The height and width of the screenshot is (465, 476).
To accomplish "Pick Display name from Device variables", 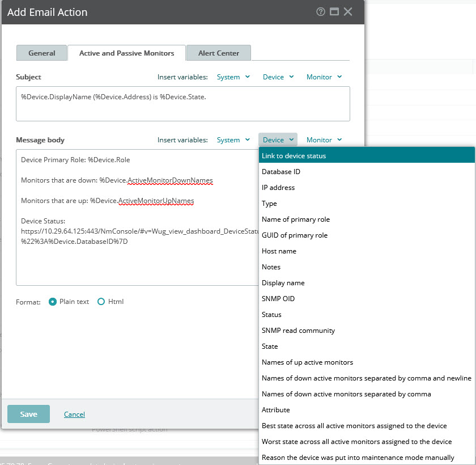I will [x=367, y=283].
